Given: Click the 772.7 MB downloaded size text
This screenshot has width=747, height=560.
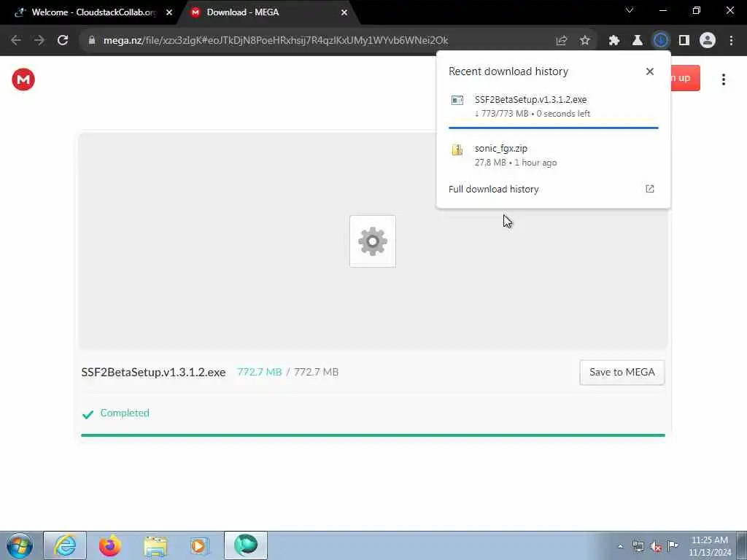Looking at the screenshot, I should tap(260, 372).
